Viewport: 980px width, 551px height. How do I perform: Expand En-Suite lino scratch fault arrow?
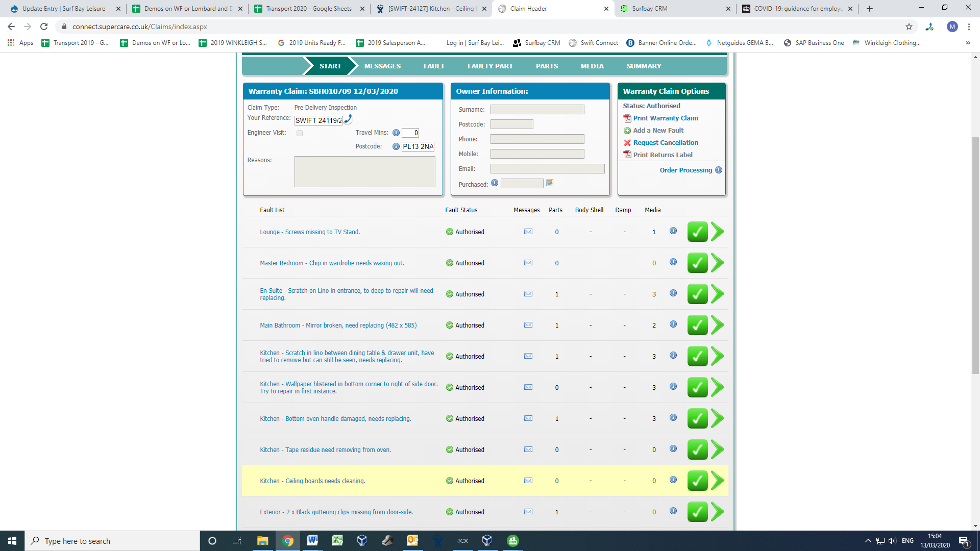718,294
